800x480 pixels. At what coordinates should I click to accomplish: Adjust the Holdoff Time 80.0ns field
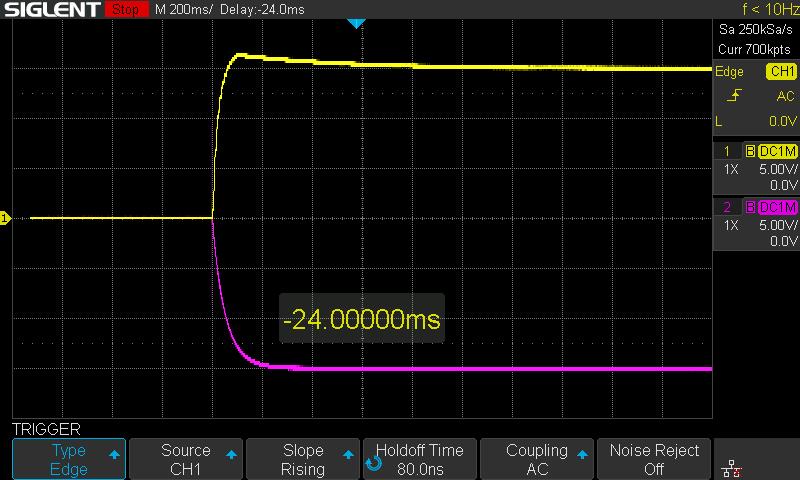(x=420, y=459)
